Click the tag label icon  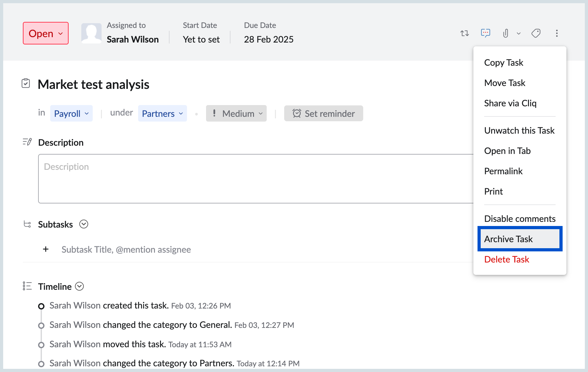coord(536,33)
